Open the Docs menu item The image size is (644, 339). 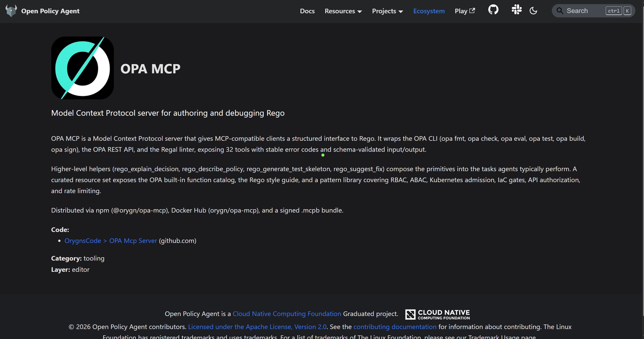307,11
